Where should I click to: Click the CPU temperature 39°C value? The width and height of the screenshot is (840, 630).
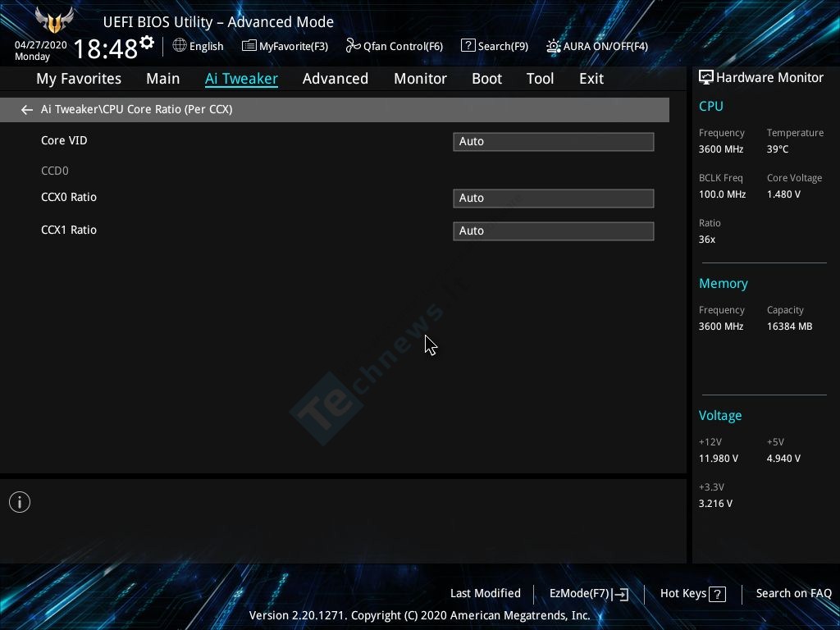(778, 149)
